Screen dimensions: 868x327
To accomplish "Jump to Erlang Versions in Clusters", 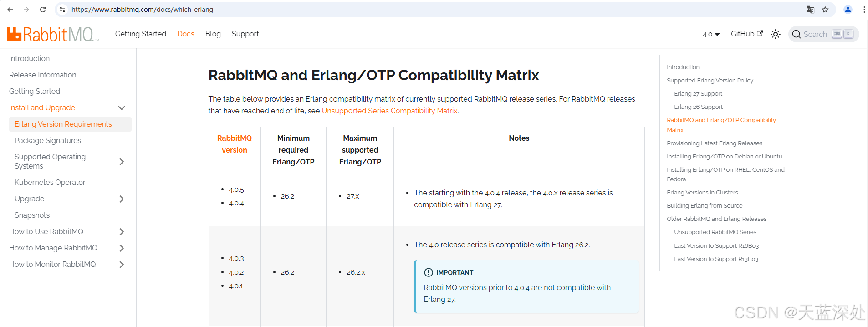I will tap(702, 192).
